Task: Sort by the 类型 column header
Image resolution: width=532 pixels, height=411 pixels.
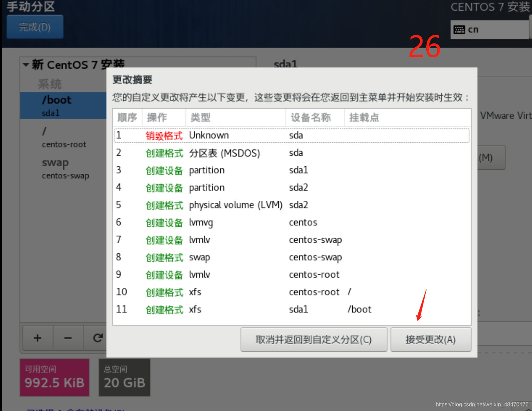Action: click(x=235, y=118)
